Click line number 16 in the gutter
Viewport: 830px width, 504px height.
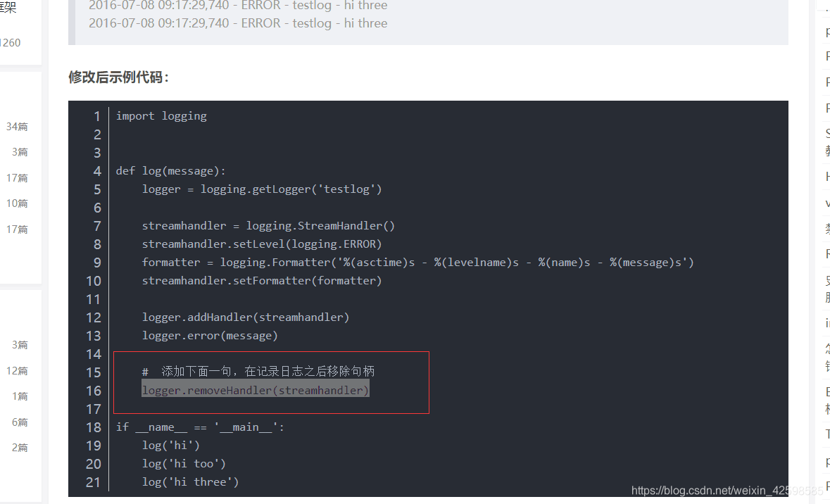pos(93,391)
